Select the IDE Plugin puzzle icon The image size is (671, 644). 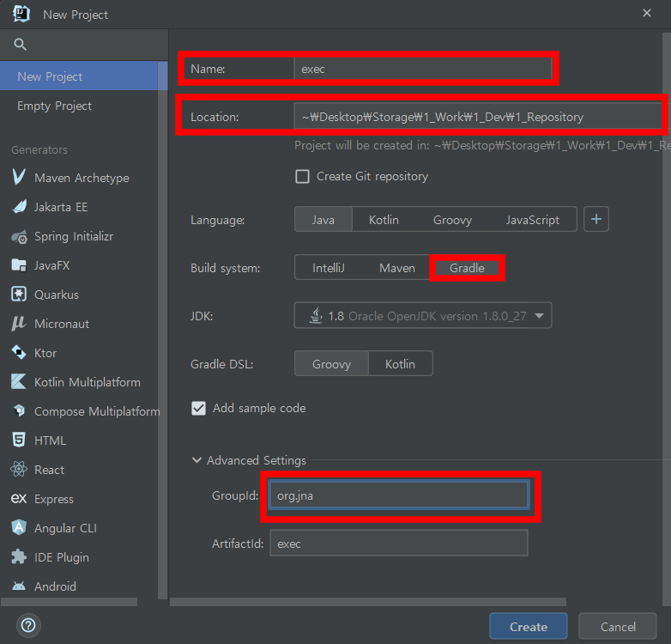click(x=19, y=557)
